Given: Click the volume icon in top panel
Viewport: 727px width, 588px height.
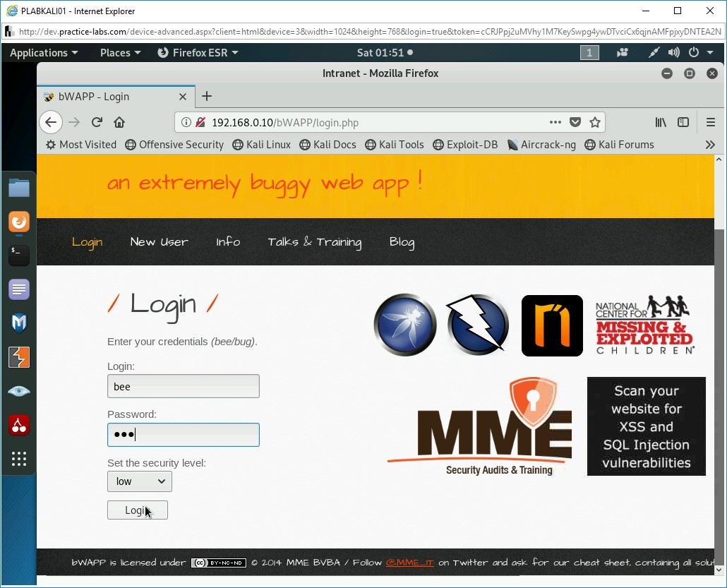Looking at the screenshot, I should tap(672, 52).
